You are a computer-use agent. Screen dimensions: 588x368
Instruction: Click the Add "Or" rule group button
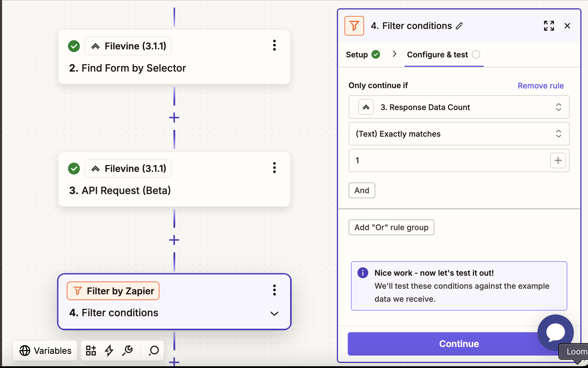click(391, 227)
